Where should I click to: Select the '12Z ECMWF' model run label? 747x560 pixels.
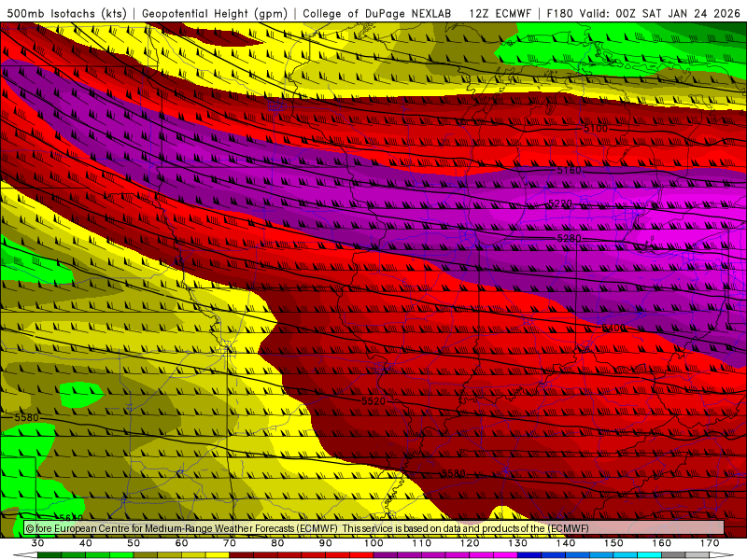click(500, 14)
